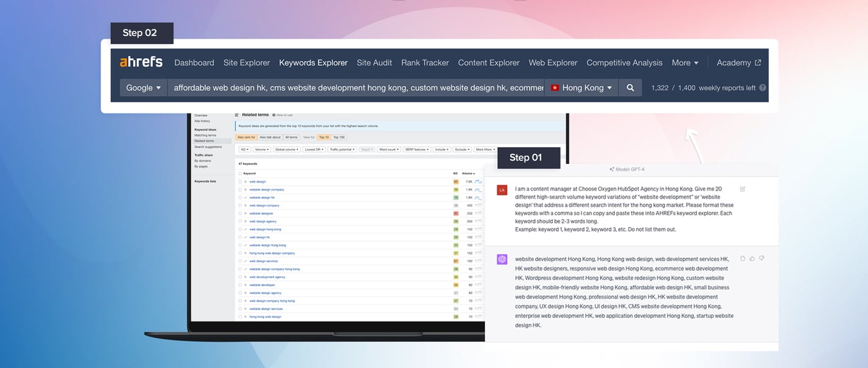The height and width of the screenshot is (368, 868).
Task: Click the Ahrefs logo
Action: [x=141, y=62]
